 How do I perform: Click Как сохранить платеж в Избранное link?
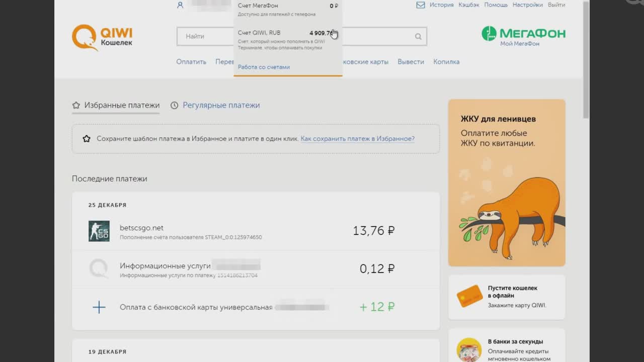coord(358,139)
